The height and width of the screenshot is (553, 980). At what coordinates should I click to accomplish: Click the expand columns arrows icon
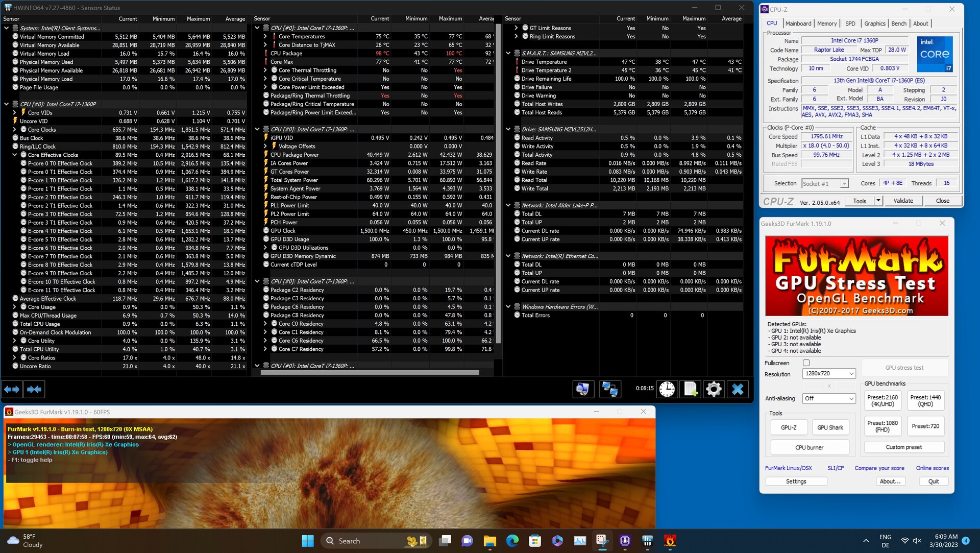click(x=12, y=389)
